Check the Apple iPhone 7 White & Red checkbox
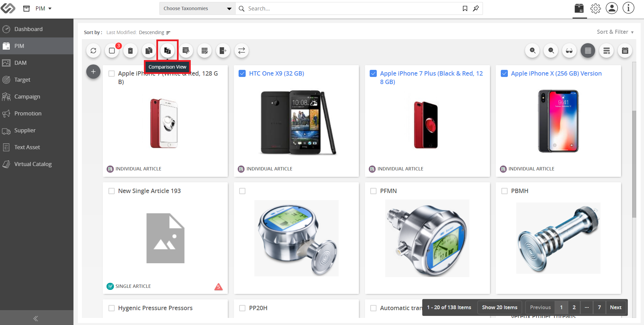The height and width of the screenshot is (325, 644). click(112, 74)
